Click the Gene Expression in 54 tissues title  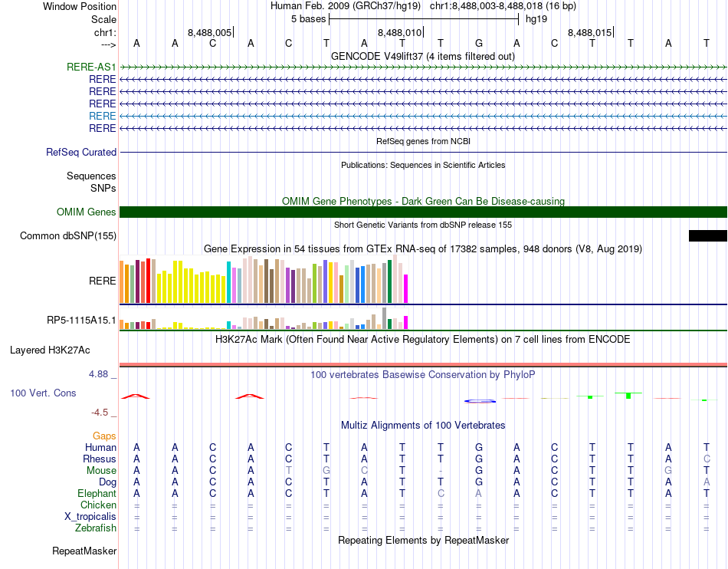tap(423, 248)
